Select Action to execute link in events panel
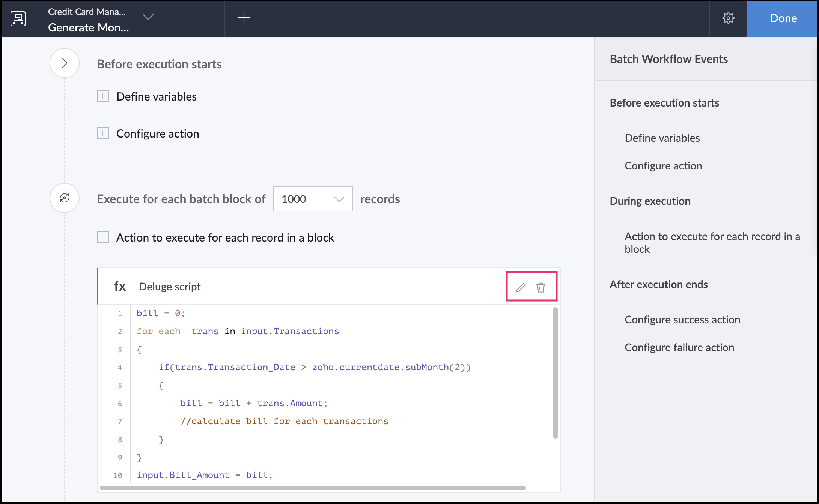The width and height of the screenshot is (819, 504). click(x=712, y=243)
